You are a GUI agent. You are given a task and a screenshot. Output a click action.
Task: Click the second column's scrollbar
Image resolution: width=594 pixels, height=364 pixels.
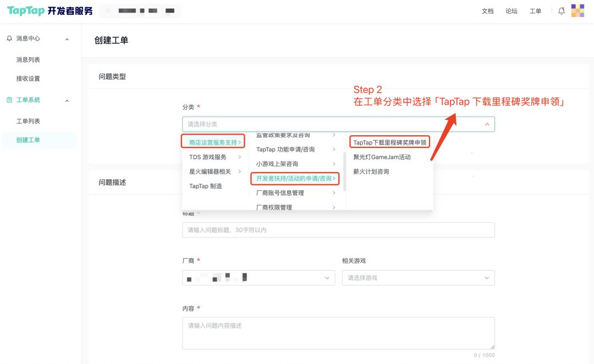point(344,171)
